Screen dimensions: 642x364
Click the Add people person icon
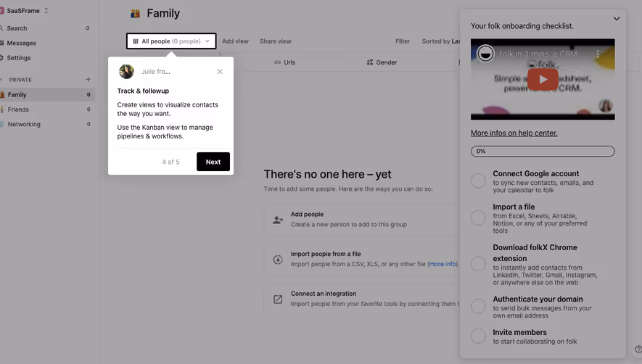278,220
